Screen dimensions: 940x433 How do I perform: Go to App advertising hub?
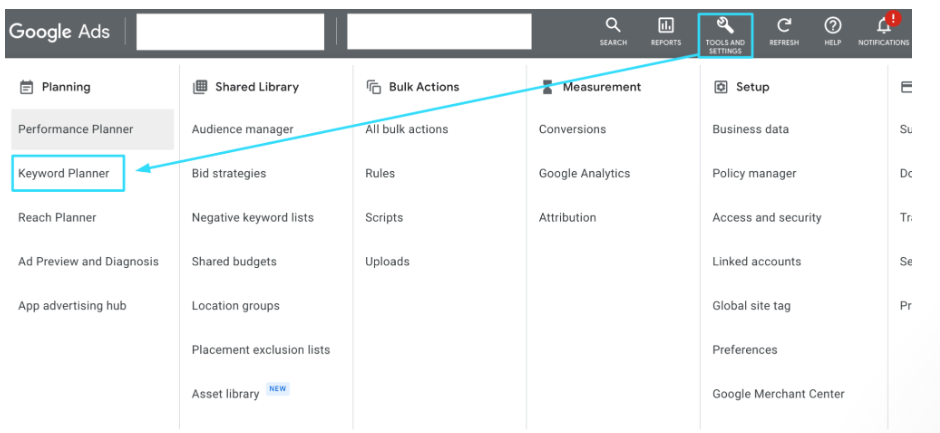point(72,306)
